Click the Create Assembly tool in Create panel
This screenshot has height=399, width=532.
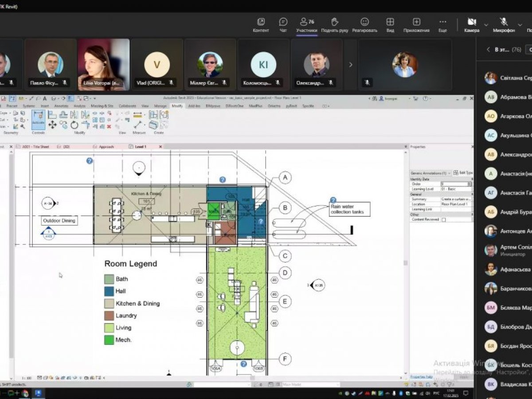[x=153, y=115]
